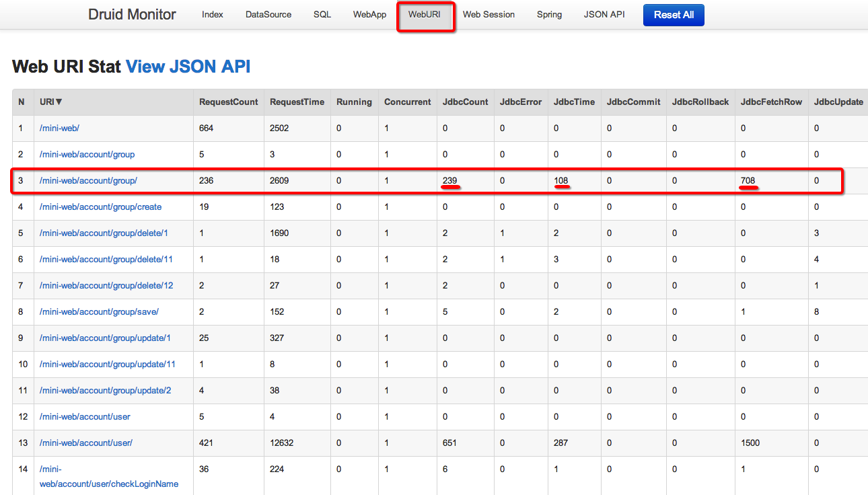The height and width of the screenshot is (495, 868).
Task: Sort the table by RequestTime
Action: [297, 102]
